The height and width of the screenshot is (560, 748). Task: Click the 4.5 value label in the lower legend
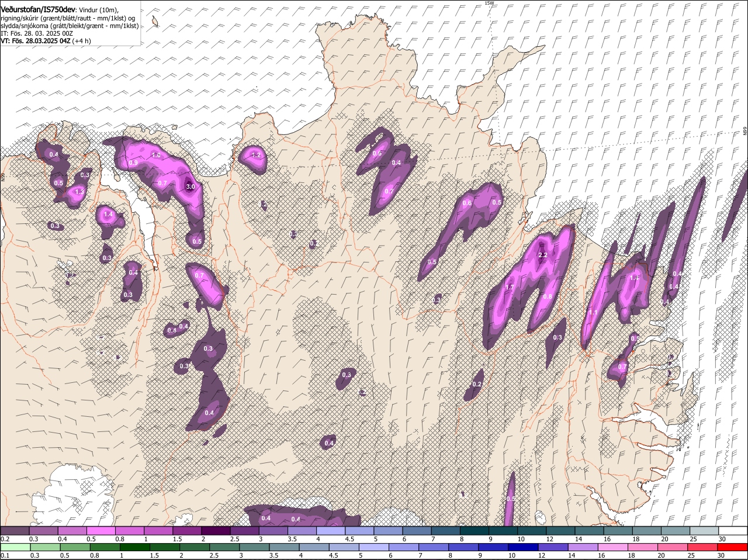point(333,556)
